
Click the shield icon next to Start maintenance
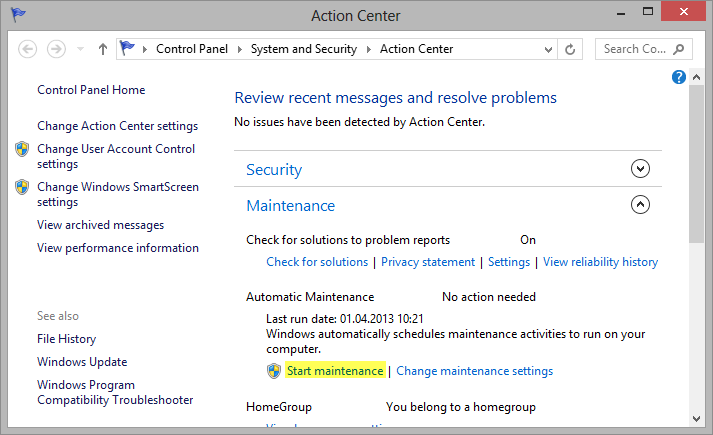(274, 371)
